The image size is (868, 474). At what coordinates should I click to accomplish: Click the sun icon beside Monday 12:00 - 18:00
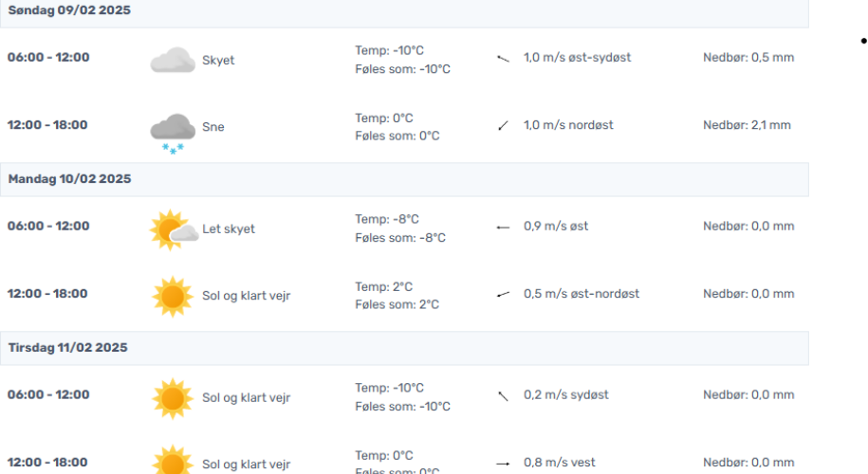point(173,297)
